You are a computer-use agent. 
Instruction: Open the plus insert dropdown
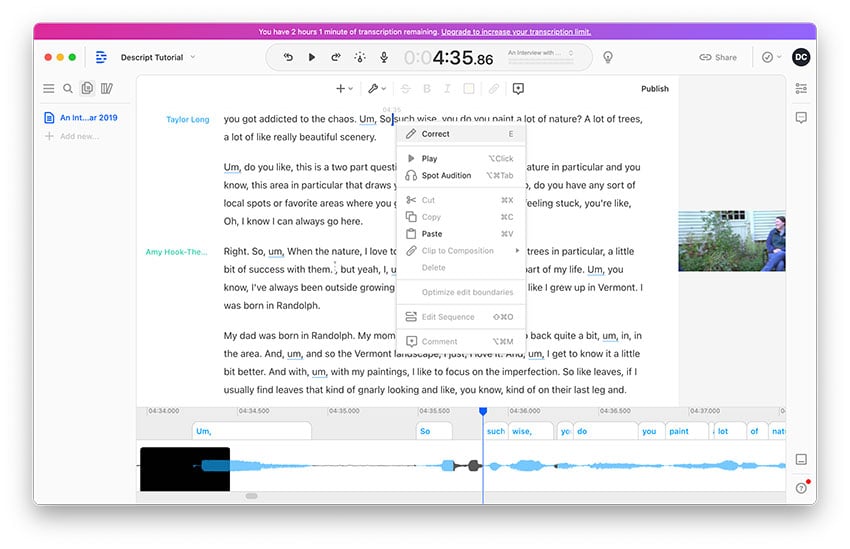point(344,88)
